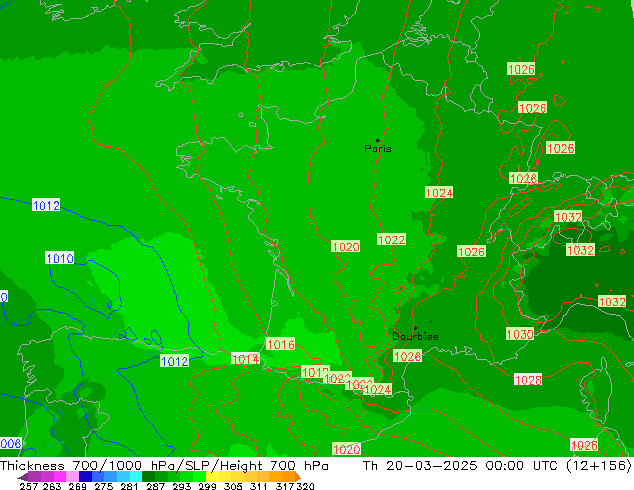The image size is (634, 490).
Task: Select the 1024 label east of Paris
Action: 439,192
